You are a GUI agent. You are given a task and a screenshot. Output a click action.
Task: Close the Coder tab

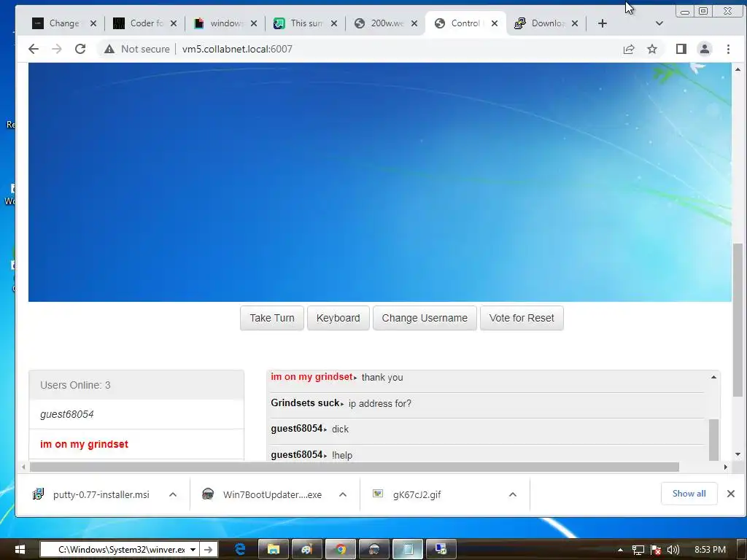(x=174, y=23)
